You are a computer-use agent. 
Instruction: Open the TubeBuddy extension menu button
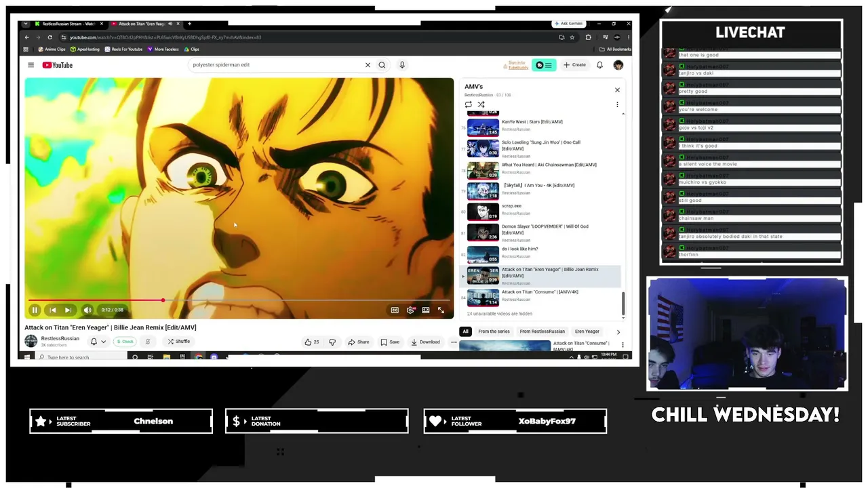pyautogui.click(x=544, y=65)
